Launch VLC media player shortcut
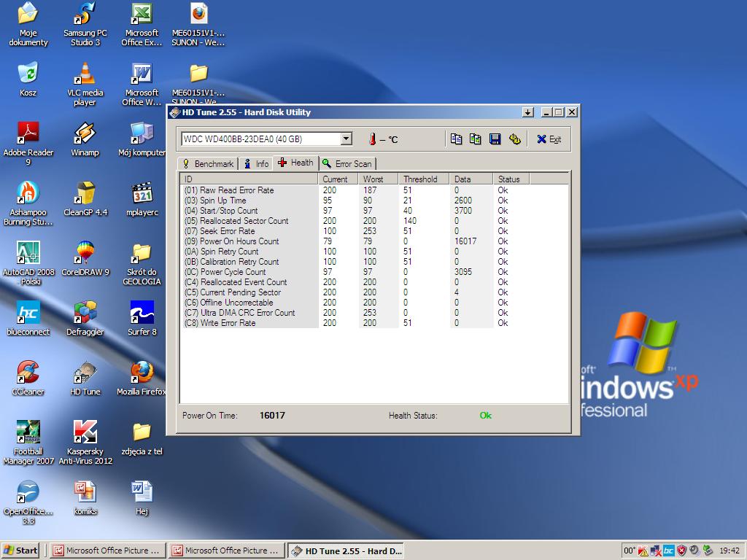The height and width of the screenshot is (560, 747). pos(85,84)
